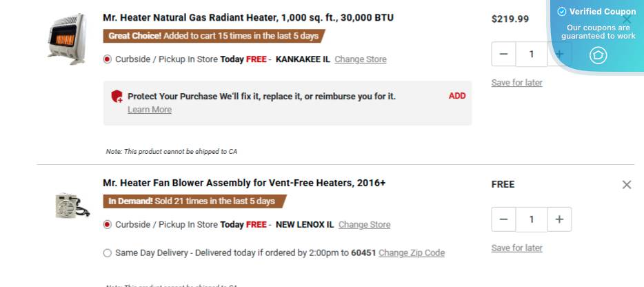Select Curbside pickup at Kankakee IL
The height and width of the screenshot is (287, 644).
pyautogui.click(x=107, y=59)
